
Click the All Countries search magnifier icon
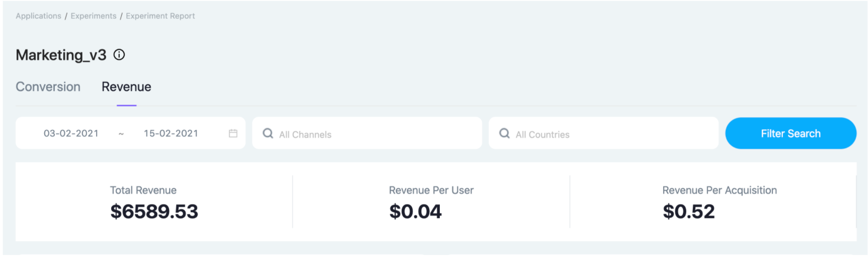[505, 133]
